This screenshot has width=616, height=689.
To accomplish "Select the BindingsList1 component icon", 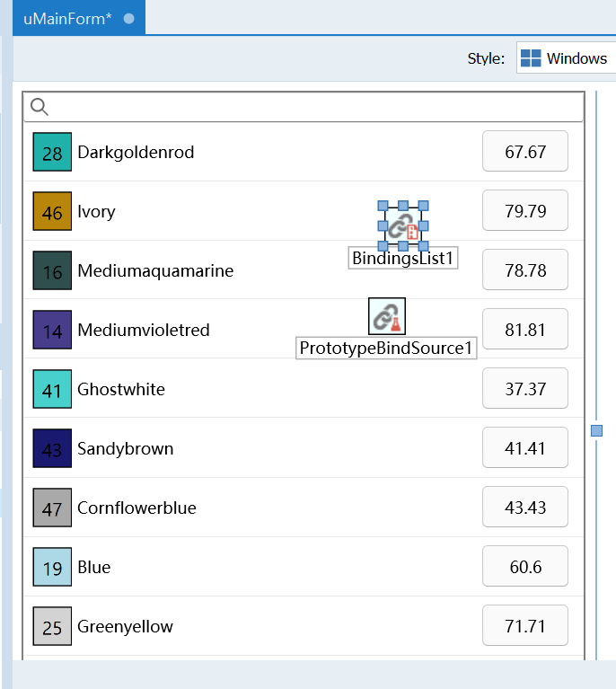I will 403,225.
